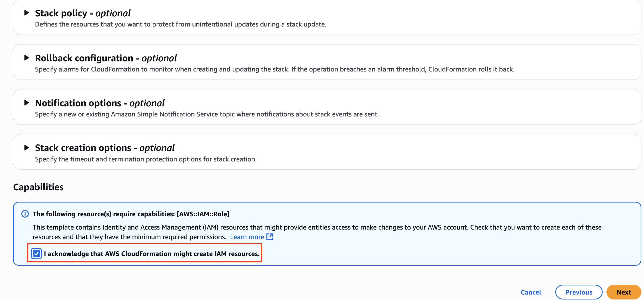Click the external link icon beside Learn more

pyautogui.click(x=270, y=237)
